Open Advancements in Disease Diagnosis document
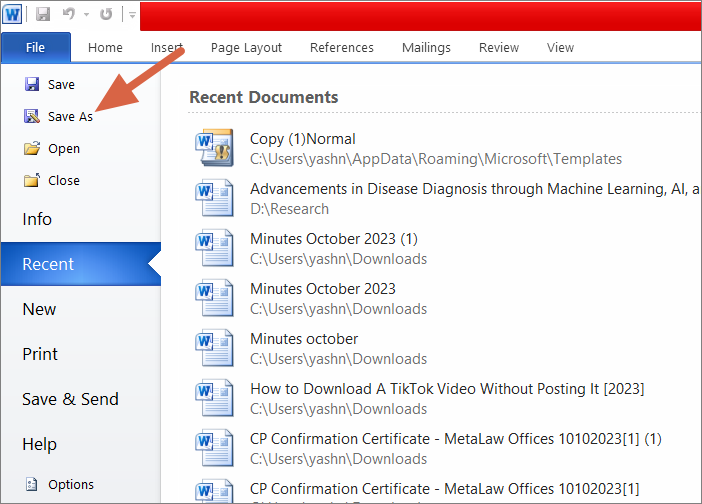The image size is (702, 504). [475, 189]
